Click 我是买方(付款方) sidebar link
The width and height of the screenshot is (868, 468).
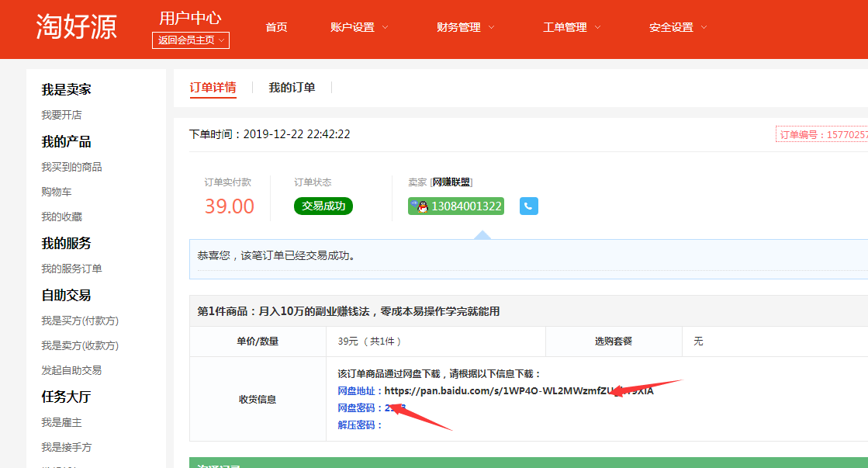coord(80,321)
